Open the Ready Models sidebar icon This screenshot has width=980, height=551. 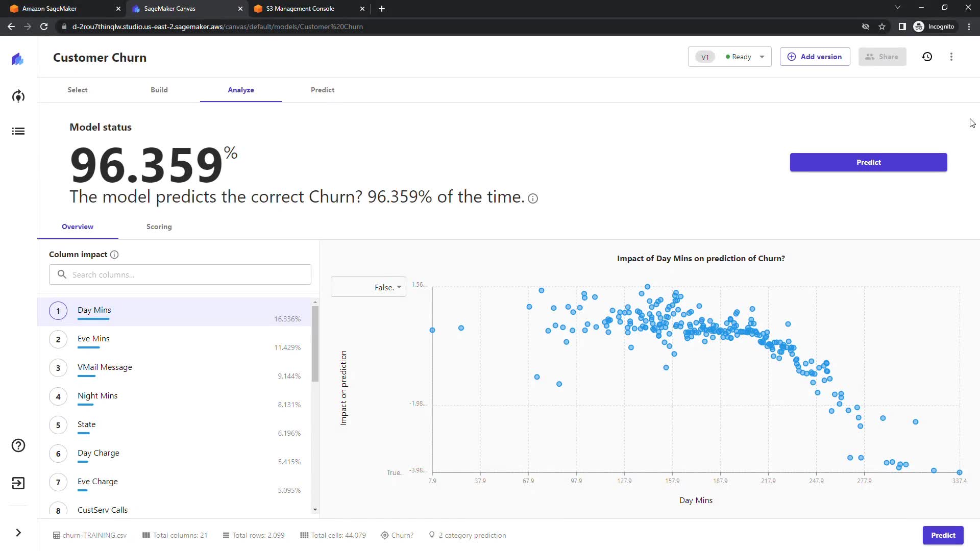18,96
